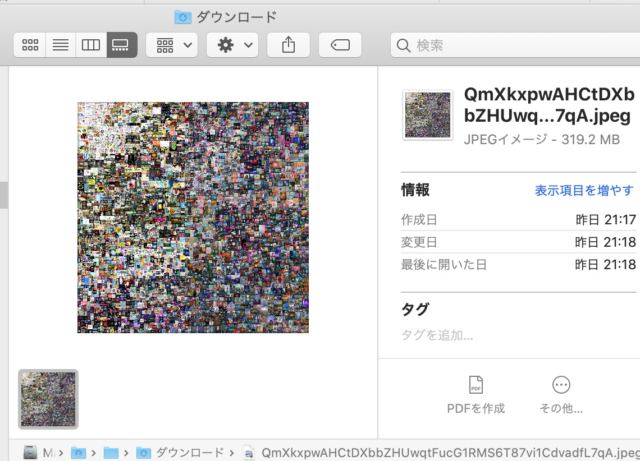The image size is (640, 461).
Task: Open the gear action menu
Action: pyautogui.click(x=232, y=45)
